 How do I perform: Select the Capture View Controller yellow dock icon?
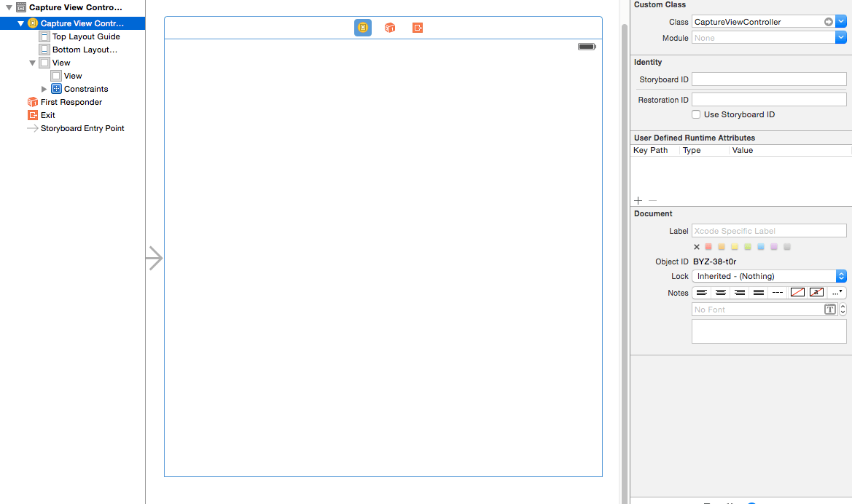point(362,27)
